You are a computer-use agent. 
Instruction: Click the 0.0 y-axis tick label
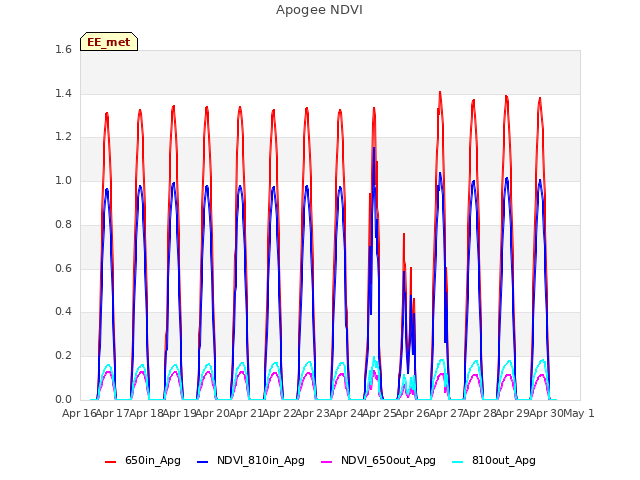click(63, 399)
